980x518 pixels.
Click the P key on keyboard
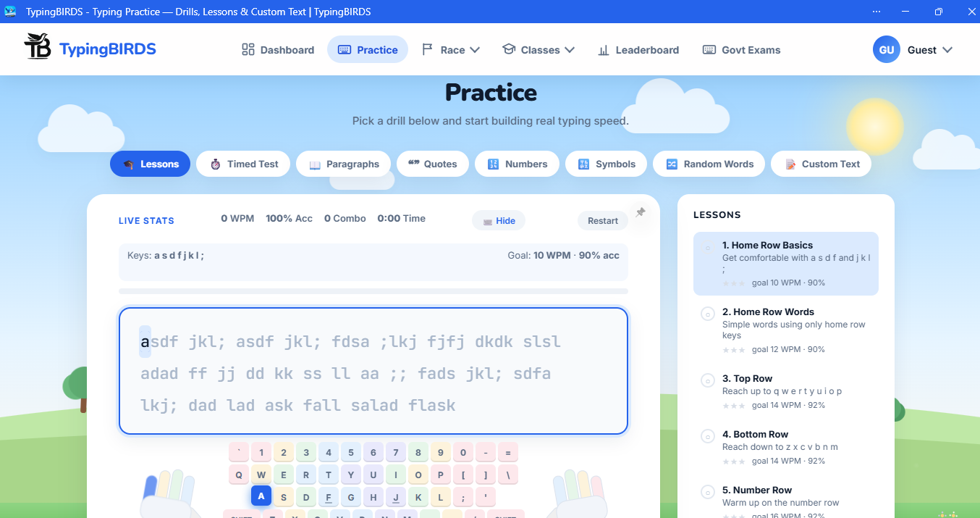(441, 475)
